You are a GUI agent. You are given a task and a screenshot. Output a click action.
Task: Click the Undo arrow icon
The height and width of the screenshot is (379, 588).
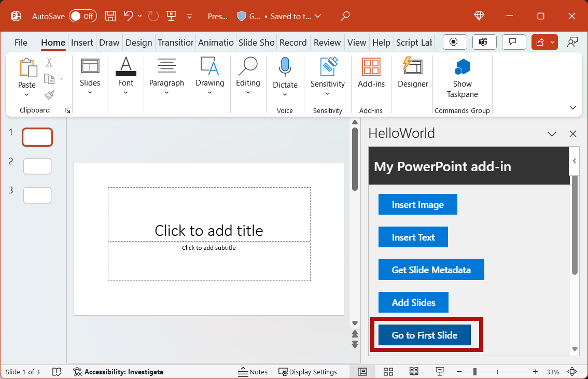point(128,16)
